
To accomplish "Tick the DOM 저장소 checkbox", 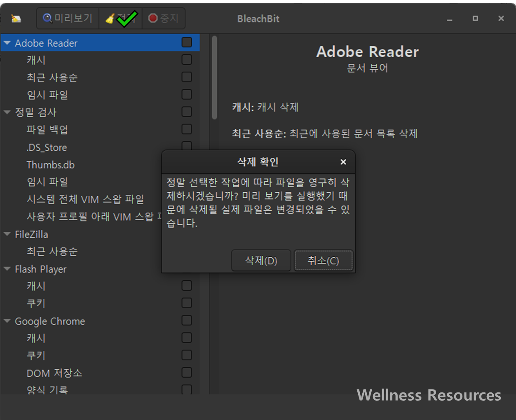I will (x=187, y=372).
